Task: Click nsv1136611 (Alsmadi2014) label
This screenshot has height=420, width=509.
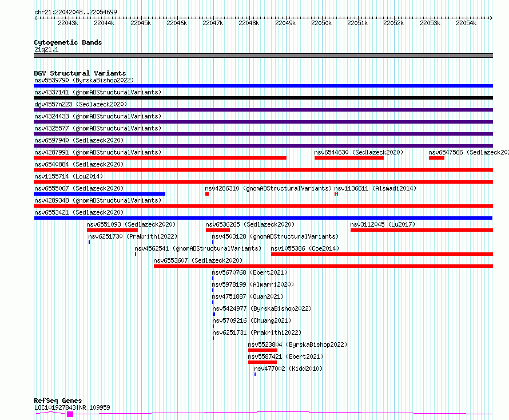Action: (375, 188)
